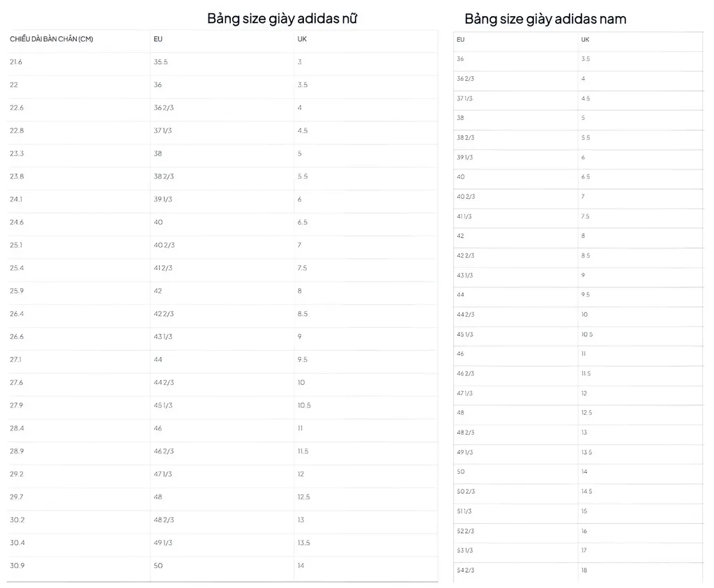
Task: Click EU size 35.5 in the women's table
Action: [x=160, y=62]
